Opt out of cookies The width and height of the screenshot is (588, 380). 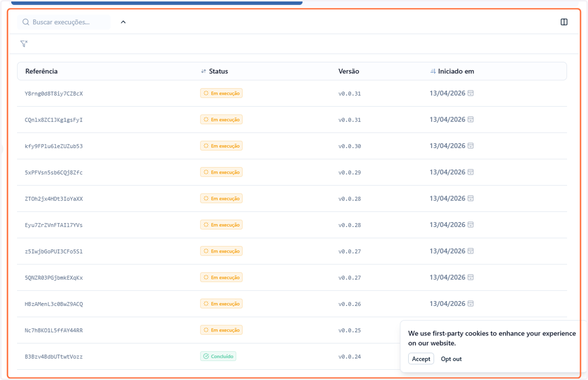[451, 359]
